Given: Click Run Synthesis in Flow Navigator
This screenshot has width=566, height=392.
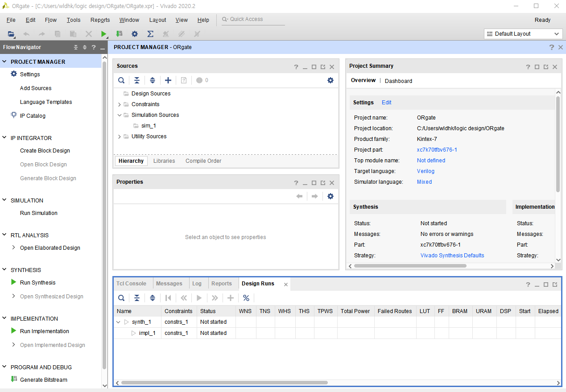Looking at the screenshot, I should pos(38,283).
